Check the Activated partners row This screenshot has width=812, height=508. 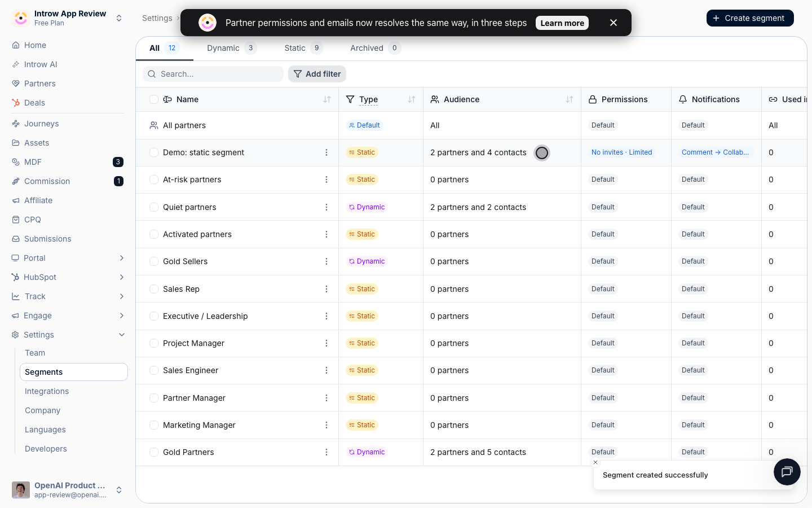click(154, 234)
